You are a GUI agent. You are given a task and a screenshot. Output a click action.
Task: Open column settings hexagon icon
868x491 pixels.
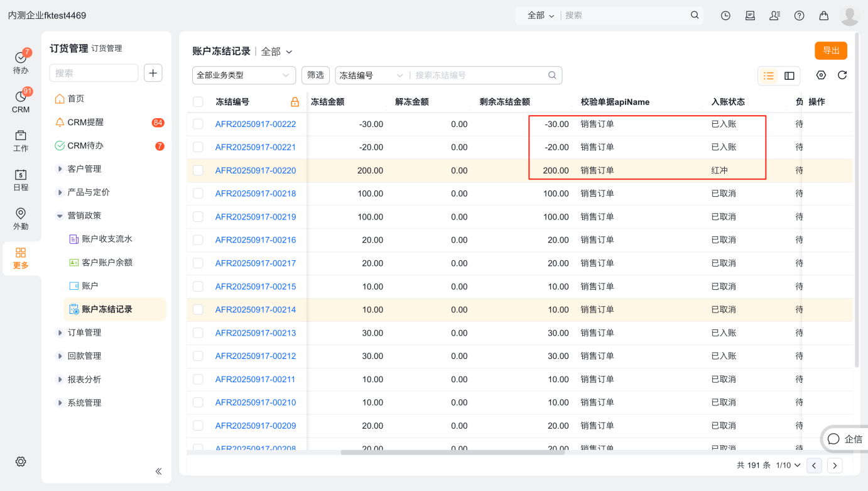[821, 75]
